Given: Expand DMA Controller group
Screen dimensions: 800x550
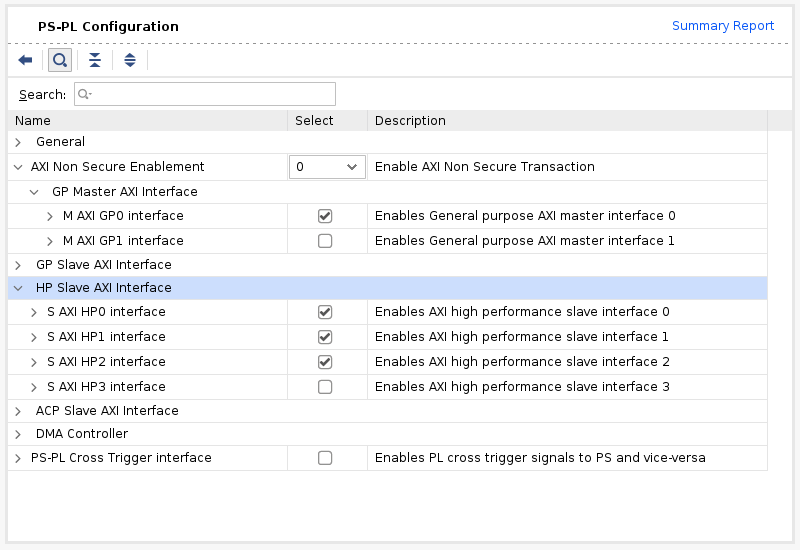Looking at the screenshot, I should tap(18, 434).
